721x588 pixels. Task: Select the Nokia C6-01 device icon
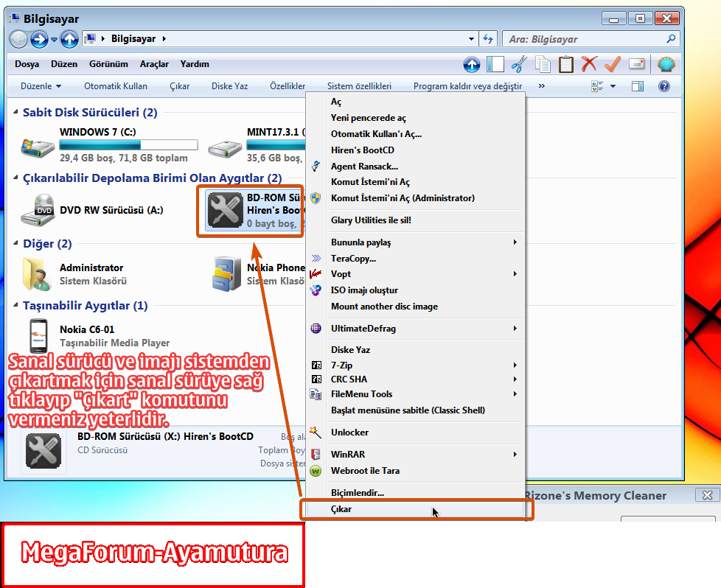coord(38,336)
